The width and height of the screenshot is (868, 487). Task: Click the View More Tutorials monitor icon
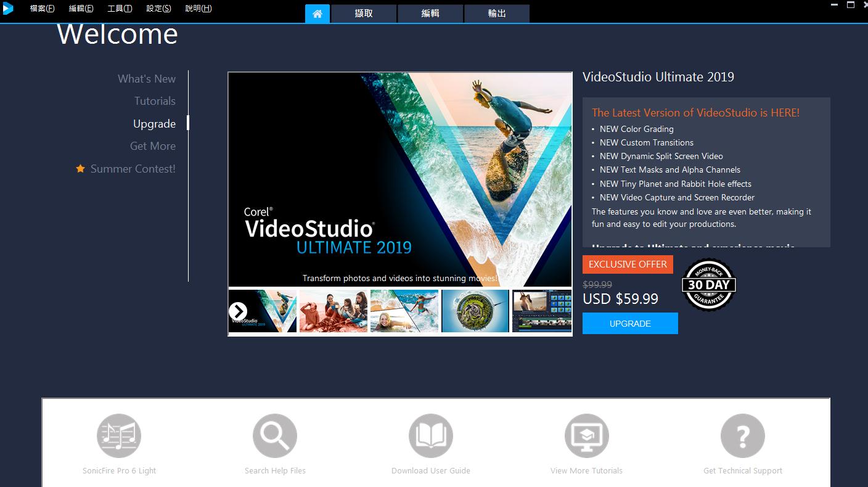[587, 436]
